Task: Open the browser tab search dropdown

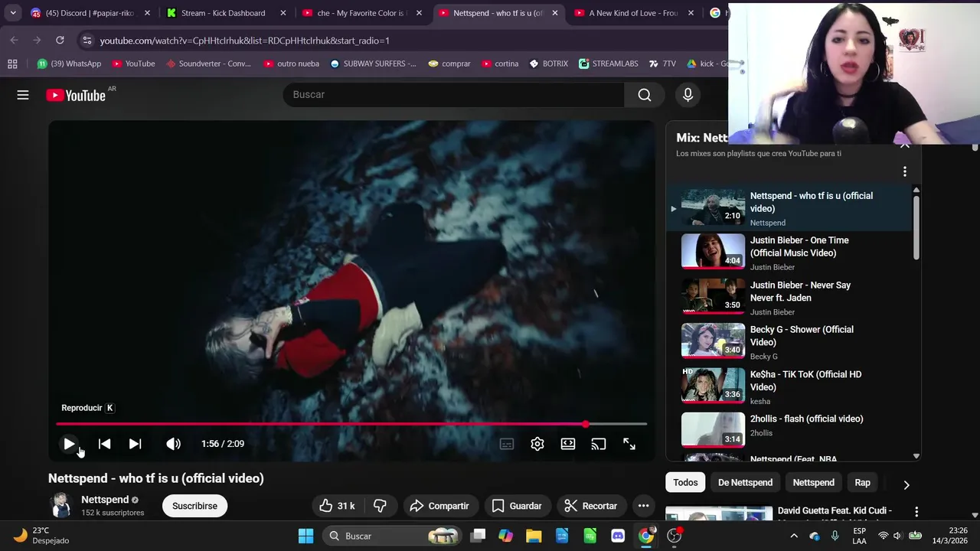Action: [13, 13]
